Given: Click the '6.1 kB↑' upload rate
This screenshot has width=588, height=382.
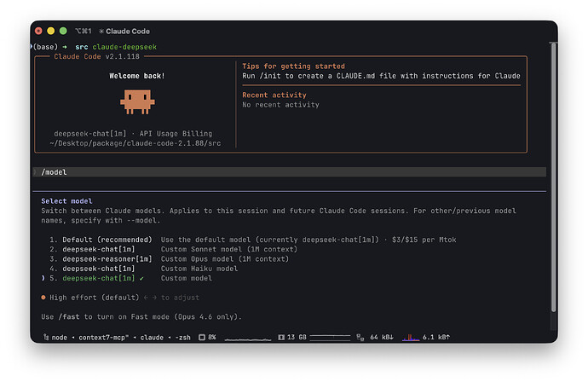Looking at the screenshot, I should coord(436,337).
